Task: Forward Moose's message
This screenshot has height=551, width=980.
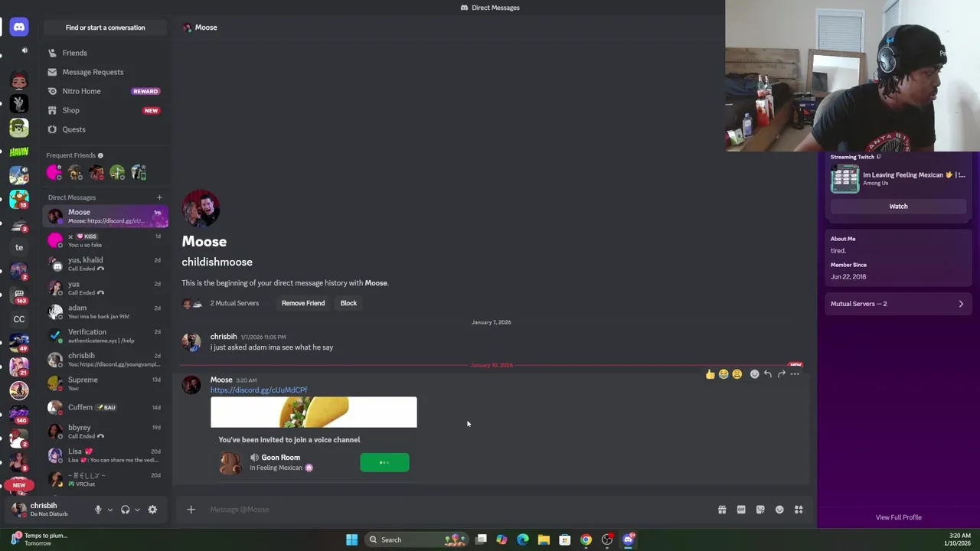Action: click(x=781, y=374)
